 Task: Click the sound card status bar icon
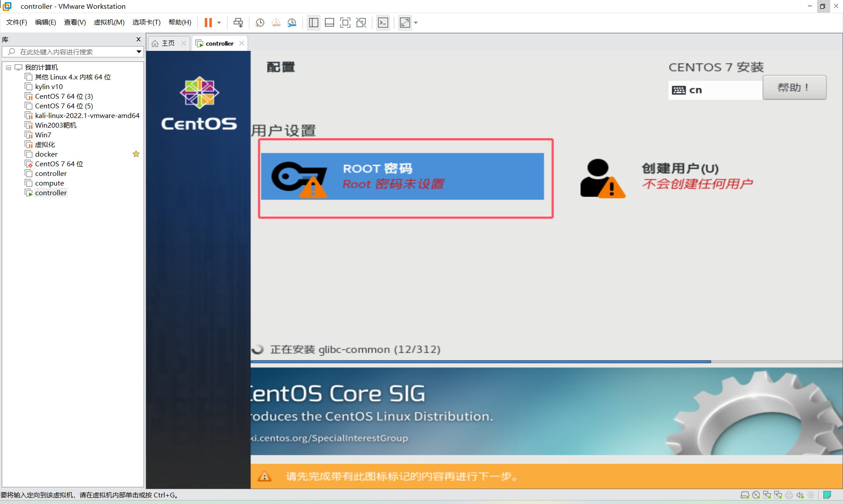(800, 495)
